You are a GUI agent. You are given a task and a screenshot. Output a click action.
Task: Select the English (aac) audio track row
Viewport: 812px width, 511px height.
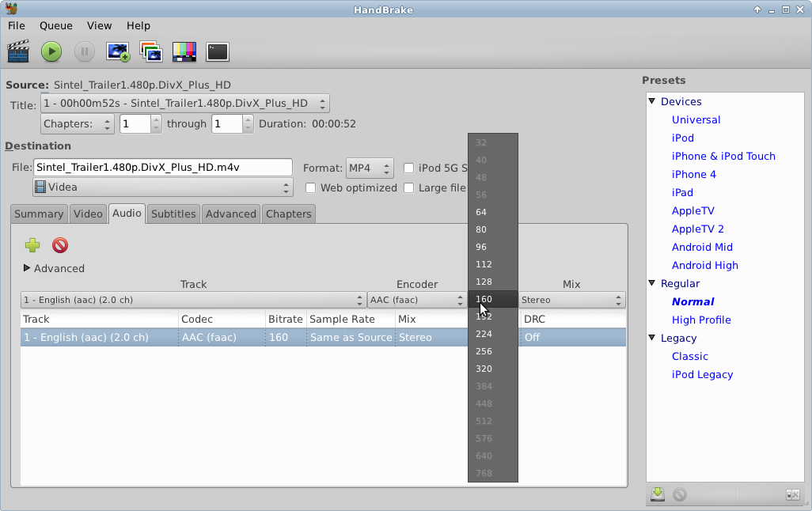coord(323,338)
